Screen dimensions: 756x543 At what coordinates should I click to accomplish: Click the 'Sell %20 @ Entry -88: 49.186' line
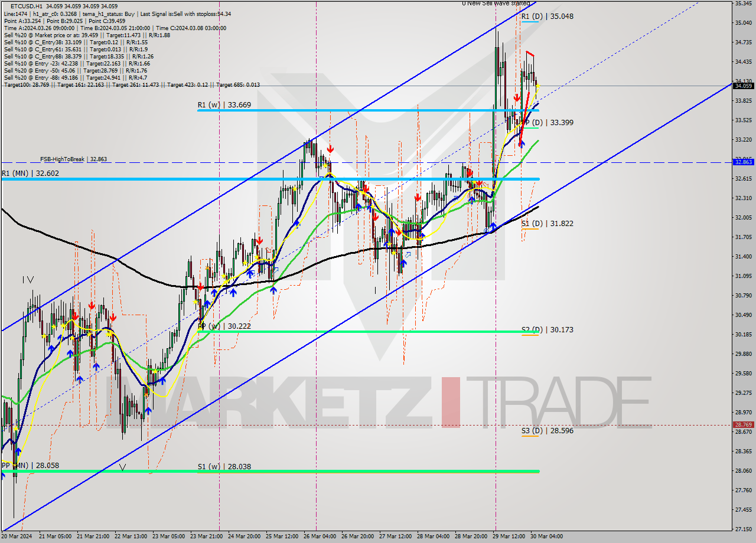[76, 77]
